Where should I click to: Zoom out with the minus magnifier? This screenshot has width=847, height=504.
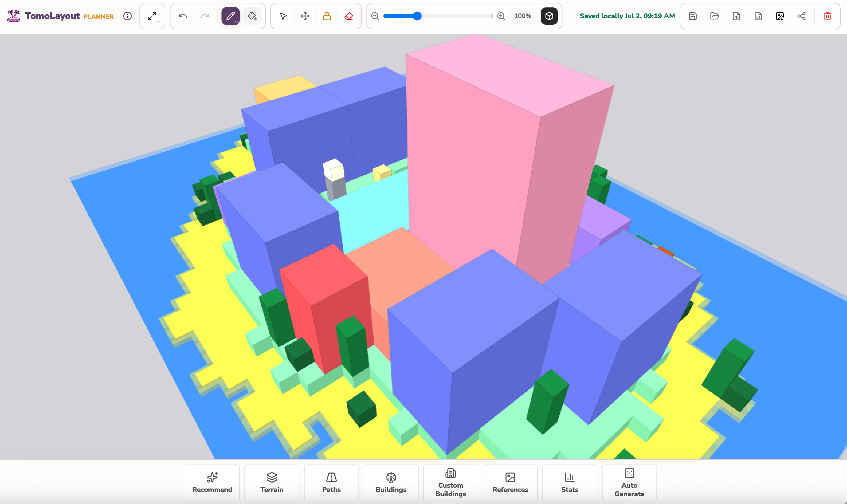pos(375,16)
